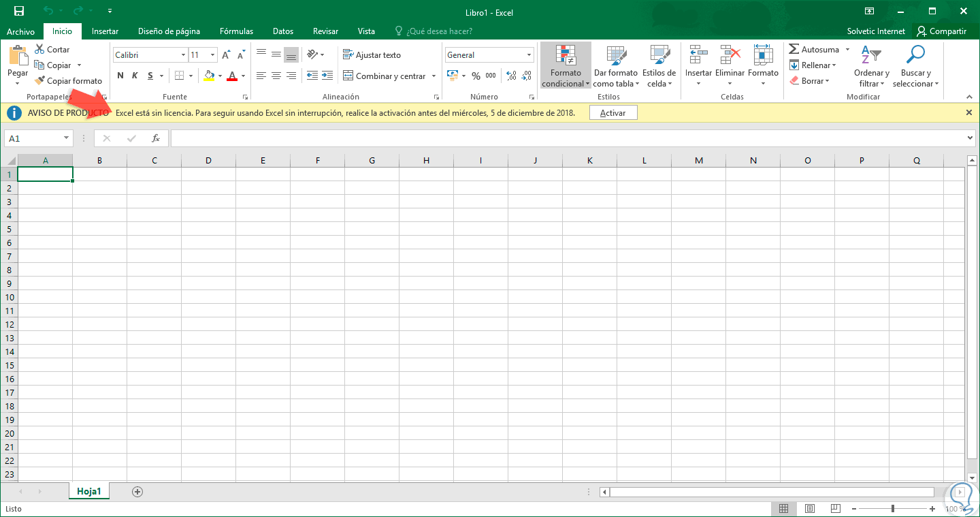Apply thousands separator style
The image size is (980, 517).
click(492, 76)
